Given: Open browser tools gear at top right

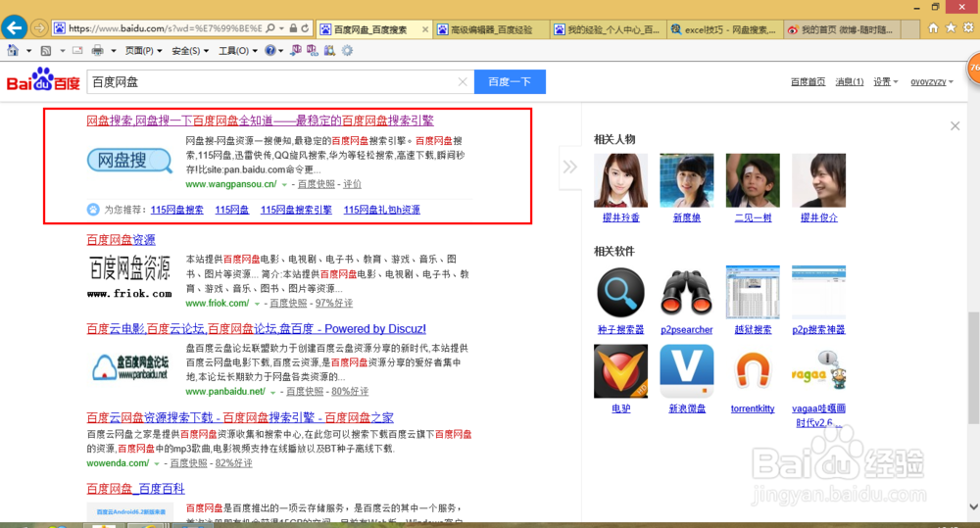Looking at the screenshot, I should [968, 28].
